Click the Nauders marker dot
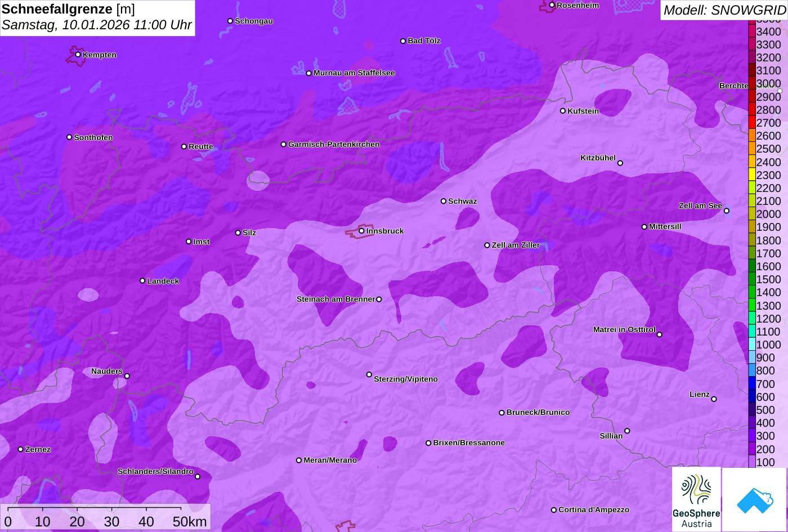The image size is (788, 532). click(127, 376)
